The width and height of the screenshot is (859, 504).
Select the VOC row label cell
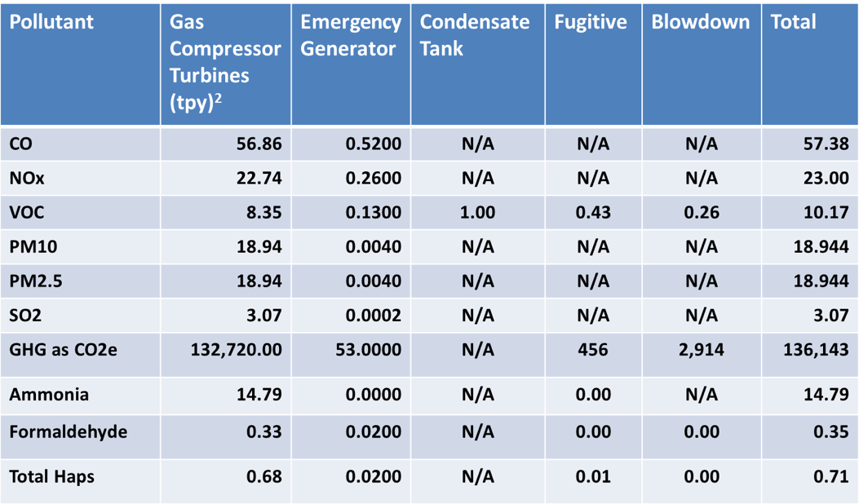pyautogui.click(x=27, y=212)
